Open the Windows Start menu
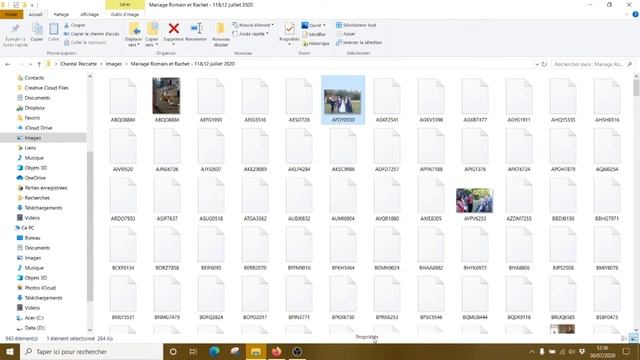 pos(10,351)
